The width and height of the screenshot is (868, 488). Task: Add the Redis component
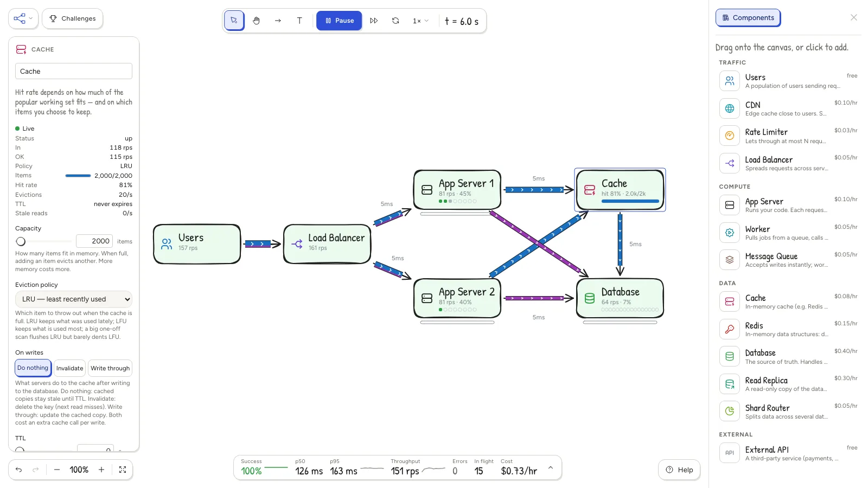tap(788, 329)
